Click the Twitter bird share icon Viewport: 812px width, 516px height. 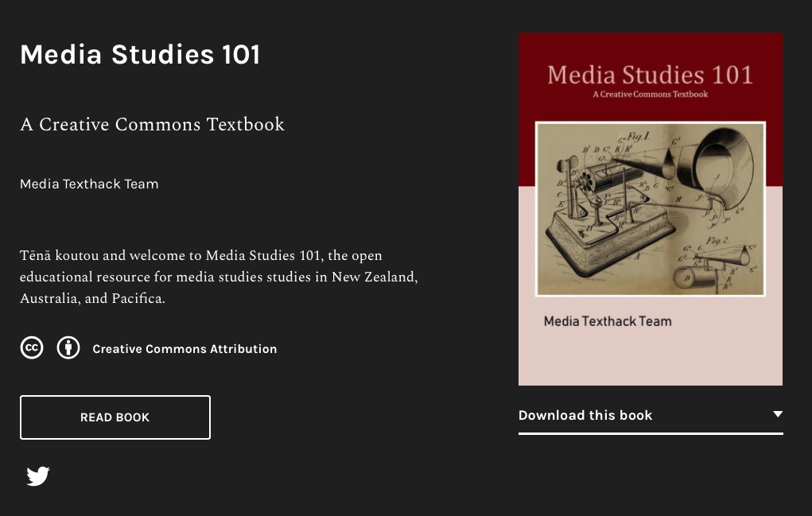[38, 476]
